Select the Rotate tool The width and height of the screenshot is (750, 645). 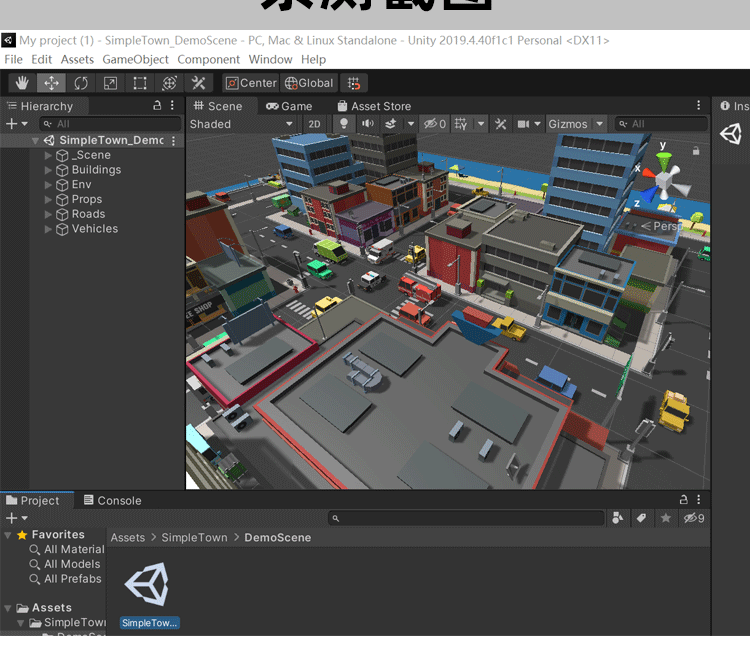(x=81, y=83)
